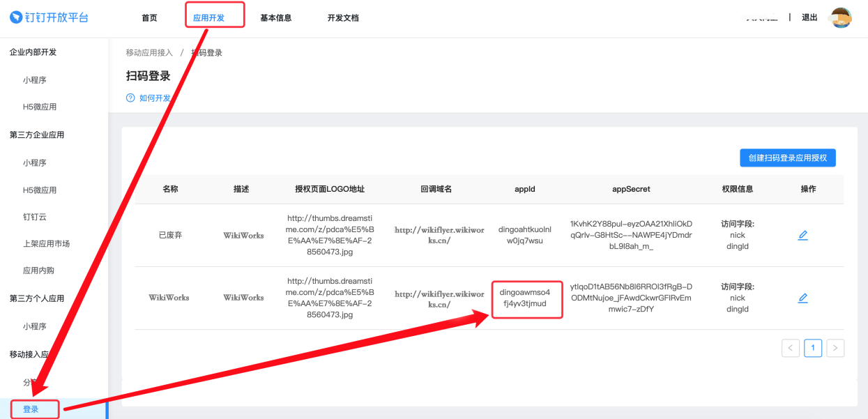Click the 第三方个人应用 sidebar section heading
Image resolution: width=868 pixels, height=419 pixels.
click(x=37, y=298)
